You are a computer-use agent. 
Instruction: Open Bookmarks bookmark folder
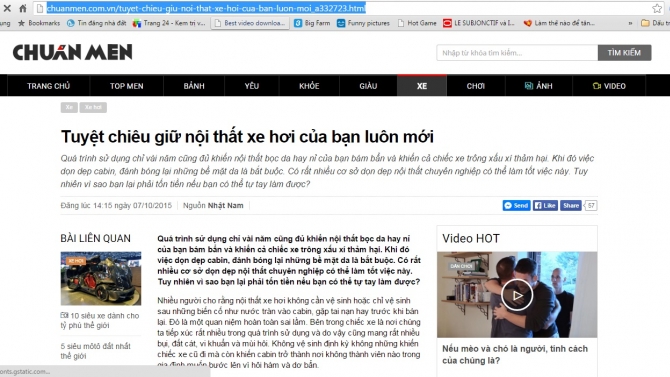click(39, 23)
